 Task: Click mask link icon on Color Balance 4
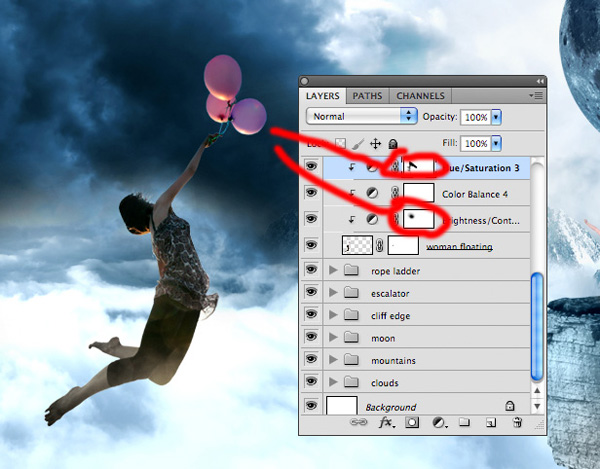pos(395,193)
